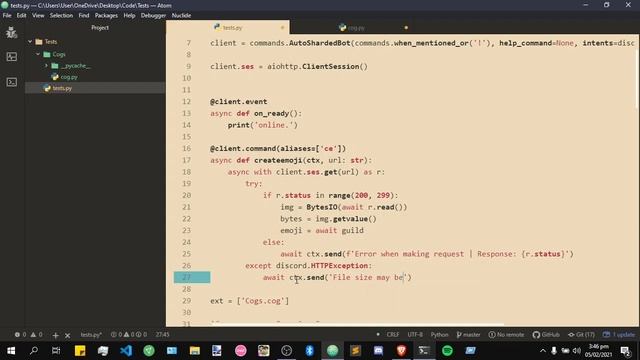Open the notification center
Screen dimensions: 640x360
(x=625, y=351)
